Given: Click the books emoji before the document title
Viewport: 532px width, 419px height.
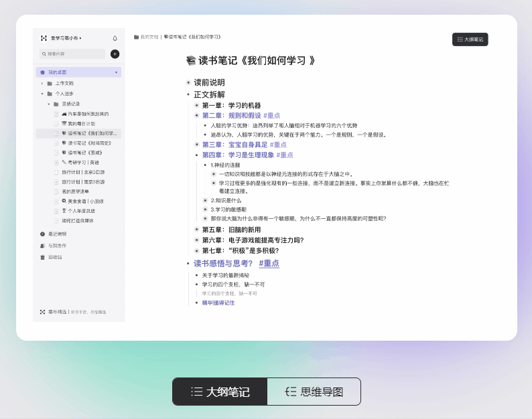Looking at the screenshot, I should 191,61.
